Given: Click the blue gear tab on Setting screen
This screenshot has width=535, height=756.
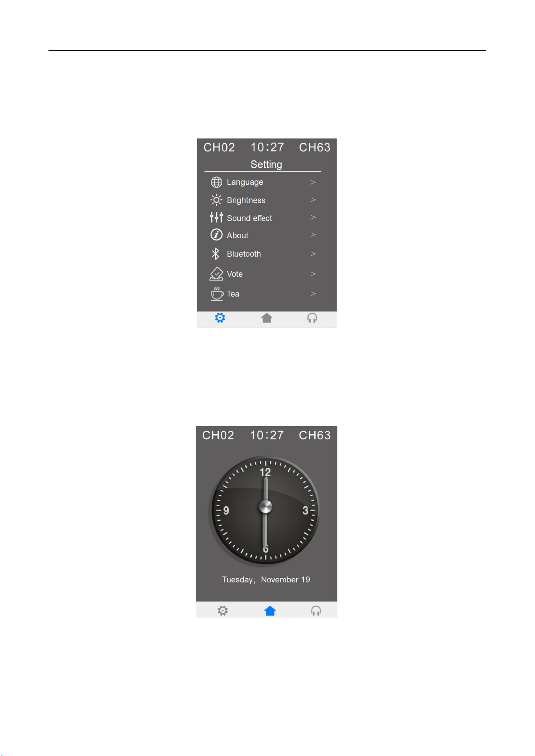Looking at the screenshot, I should pyautogui.click(x=220, y=318).
